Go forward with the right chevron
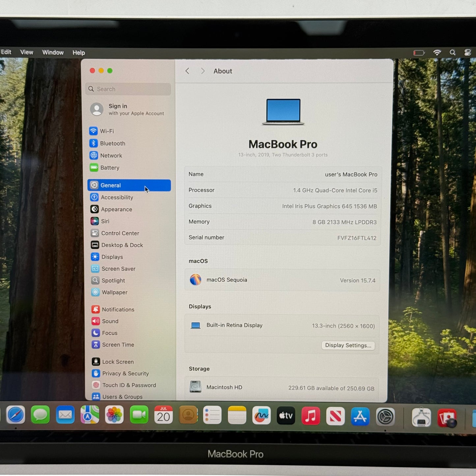Viewport: 476px width, 476px height. [203, 71]
